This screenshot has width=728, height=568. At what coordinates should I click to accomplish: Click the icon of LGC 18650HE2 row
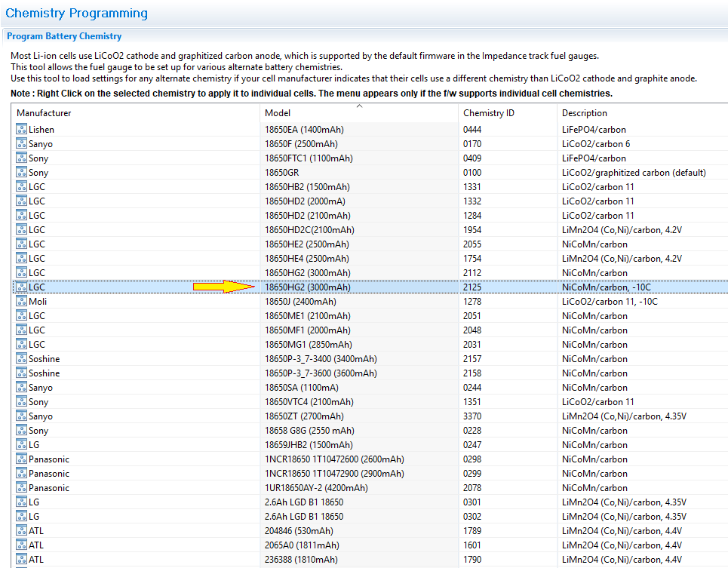(x=21, y=244)
